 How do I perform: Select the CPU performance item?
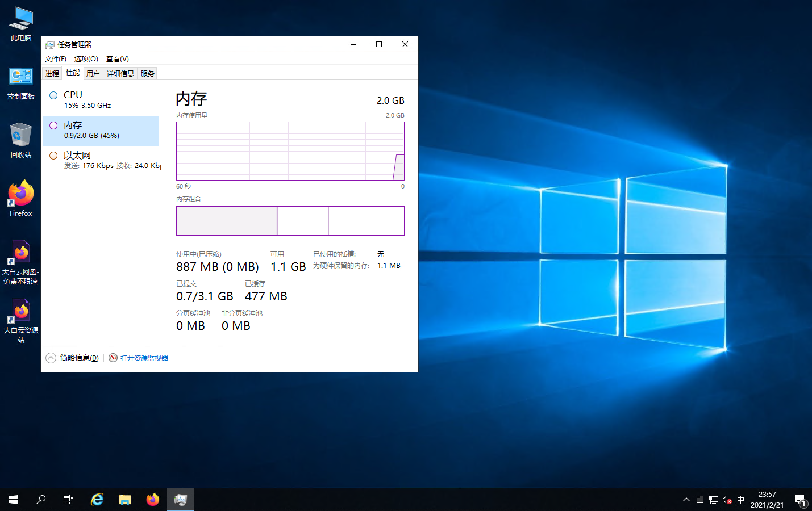coord(101,99)
